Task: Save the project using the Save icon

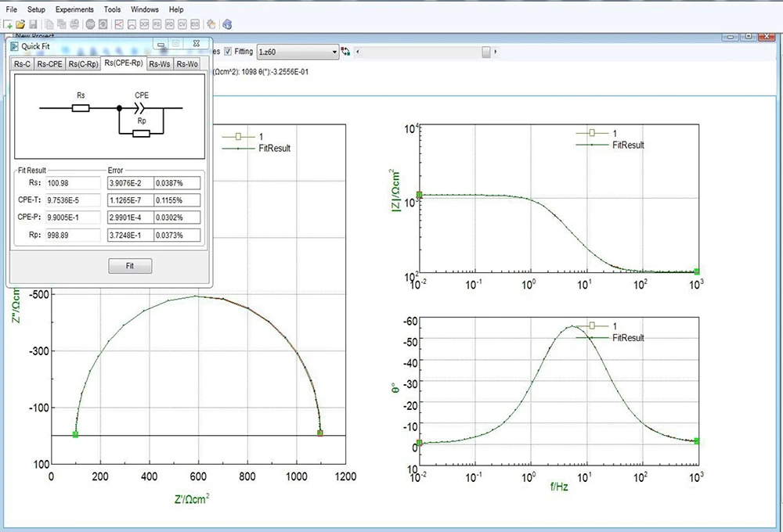Action: (34, 24)
